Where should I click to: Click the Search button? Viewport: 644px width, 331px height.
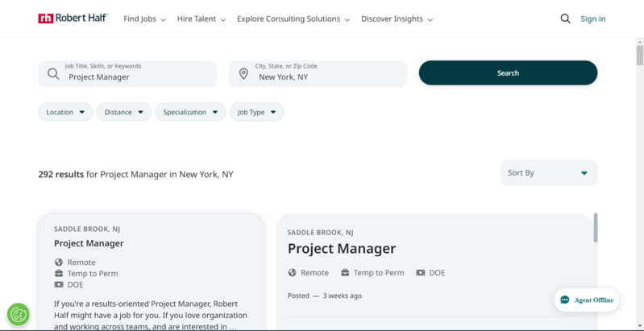pyautogui.click(x=508, y=73)
